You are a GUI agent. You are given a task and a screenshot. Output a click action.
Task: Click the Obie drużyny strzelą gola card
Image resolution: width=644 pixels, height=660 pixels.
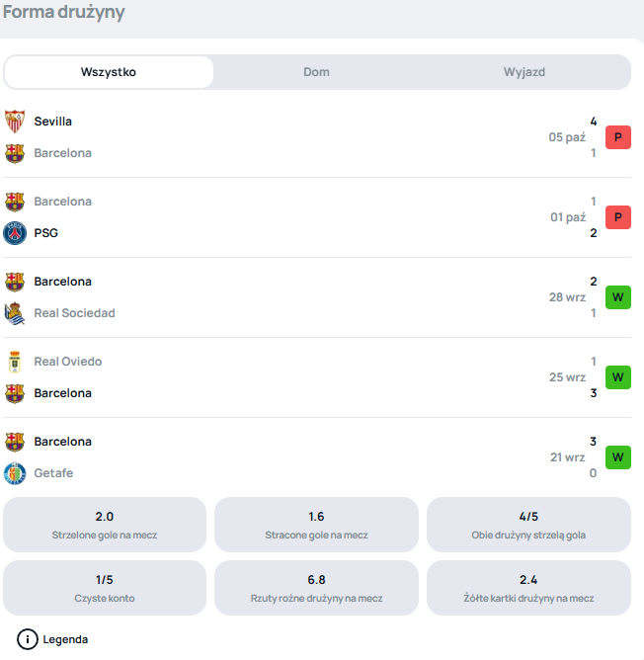point(528,525)
